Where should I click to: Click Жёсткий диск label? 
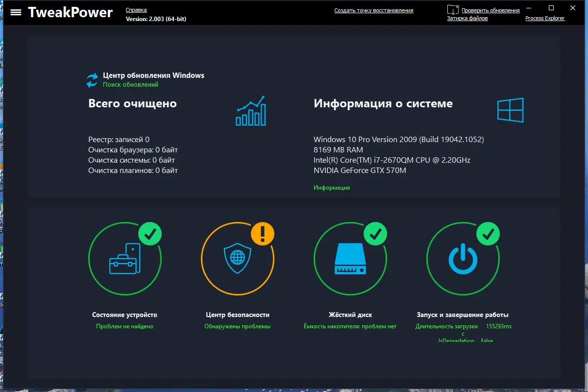coord(350,315)
